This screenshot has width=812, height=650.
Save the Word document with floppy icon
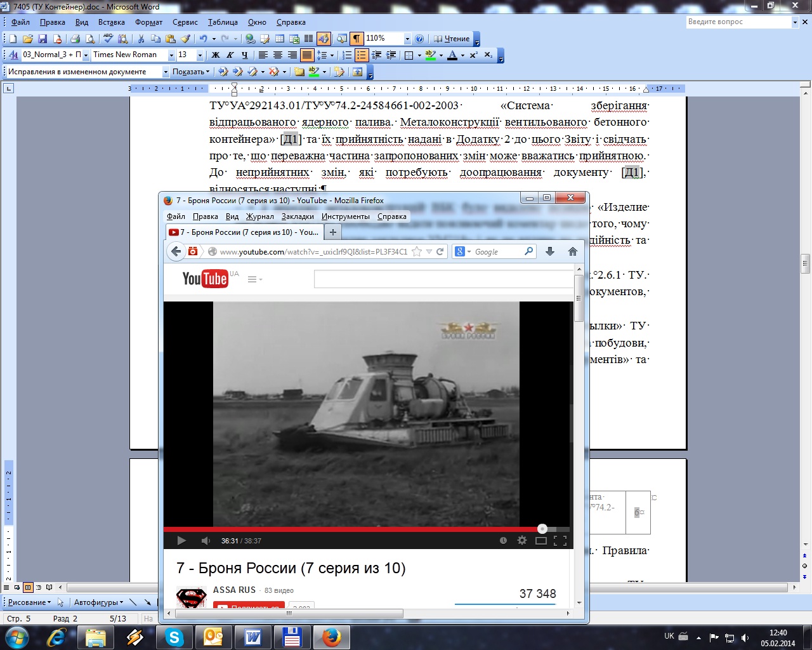(43, 39)
